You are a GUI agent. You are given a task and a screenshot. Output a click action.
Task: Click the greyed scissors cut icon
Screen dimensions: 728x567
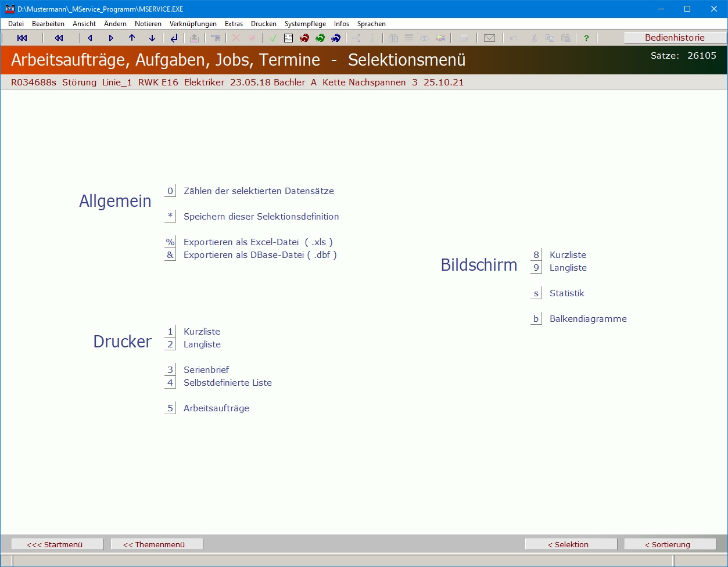pyautogui.click(x=534, y=38)
